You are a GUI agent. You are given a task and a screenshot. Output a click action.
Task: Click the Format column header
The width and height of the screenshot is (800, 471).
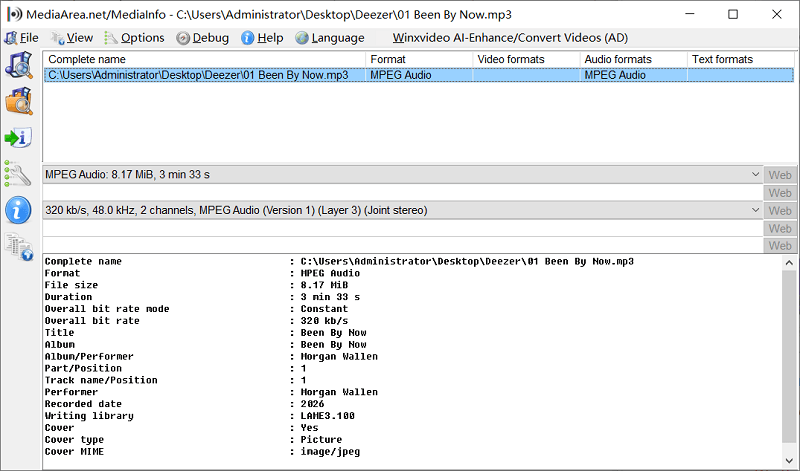(x=419, y=59)
